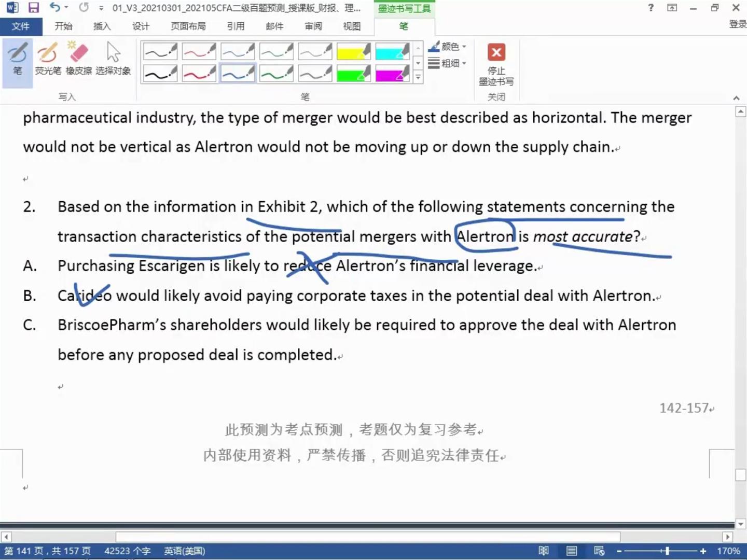
Task: Activate the Eraser (橡皮擦) tool
Action: (79, 60)
